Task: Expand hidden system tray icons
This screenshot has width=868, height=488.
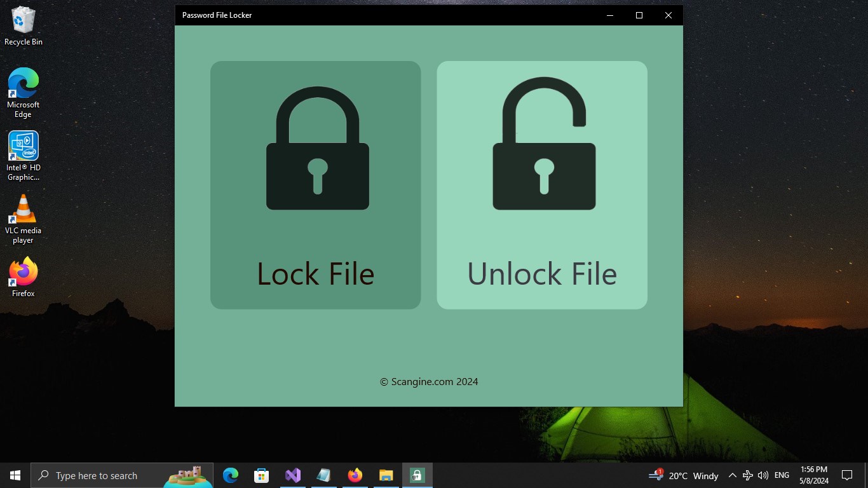Action: click(x=733, y=475)
